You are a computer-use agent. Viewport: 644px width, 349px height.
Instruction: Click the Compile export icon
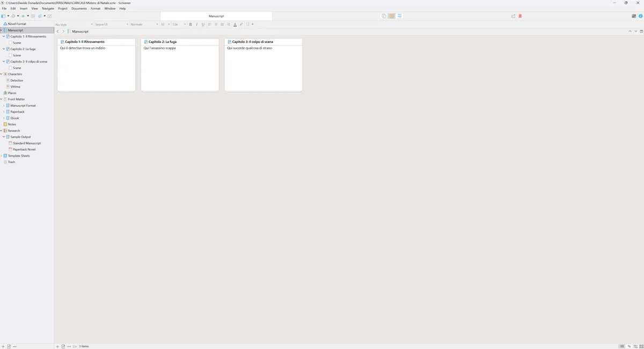coord(513,16)
